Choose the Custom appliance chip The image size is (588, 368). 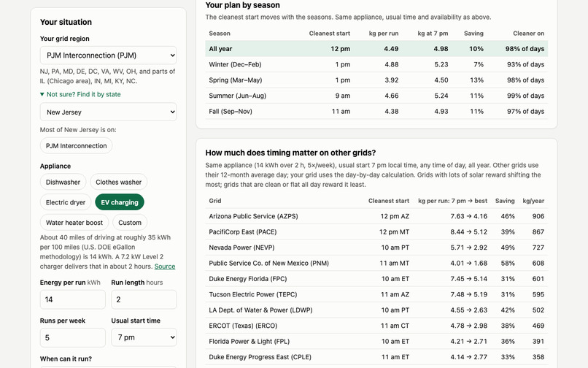[x=130, y=223]
